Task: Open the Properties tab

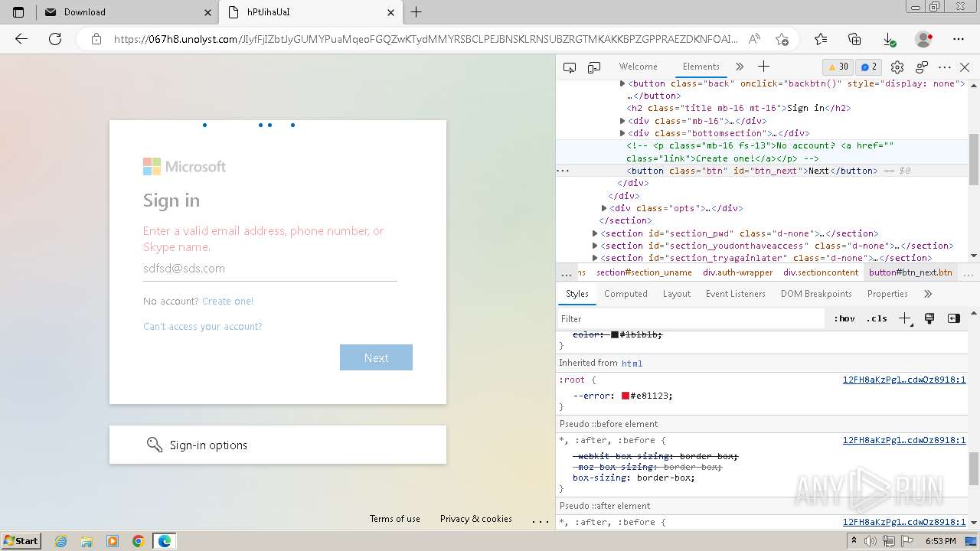Action: pos(887,294)
